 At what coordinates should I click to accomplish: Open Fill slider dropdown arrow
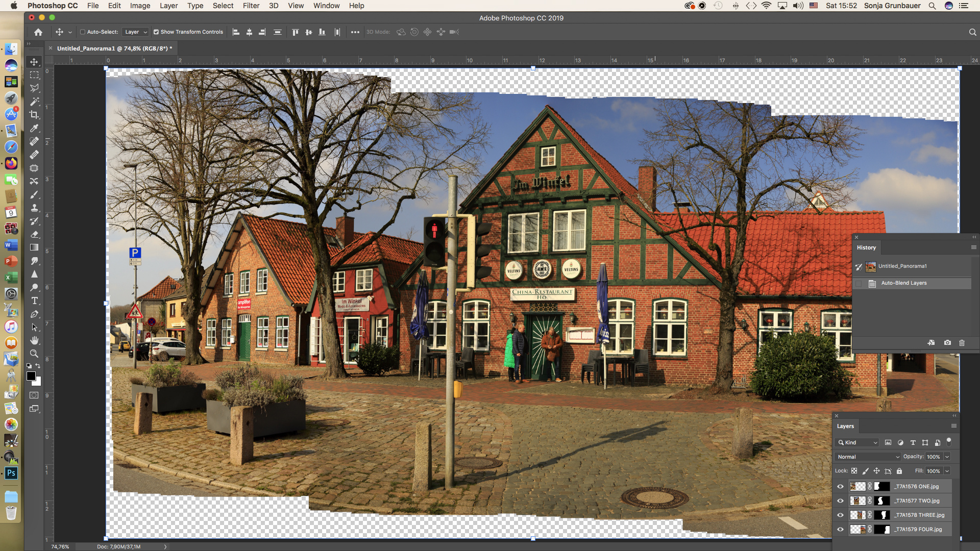[x=947, y=471]
